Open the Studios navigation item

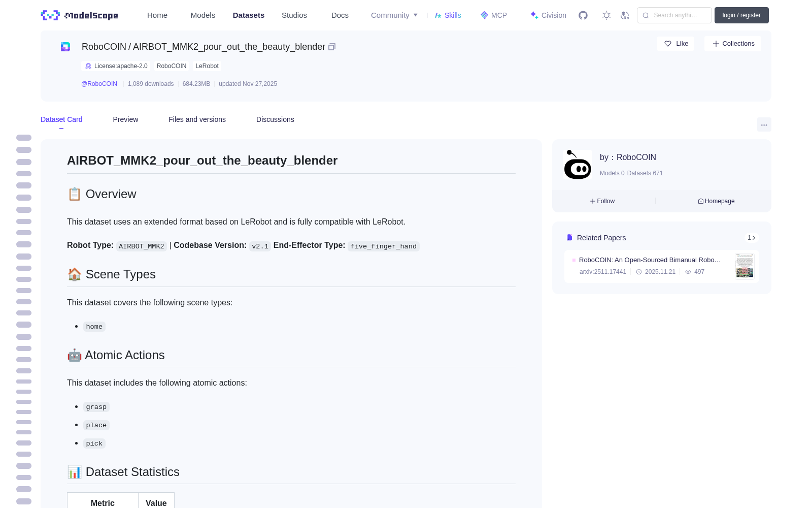tap(294, 15)
